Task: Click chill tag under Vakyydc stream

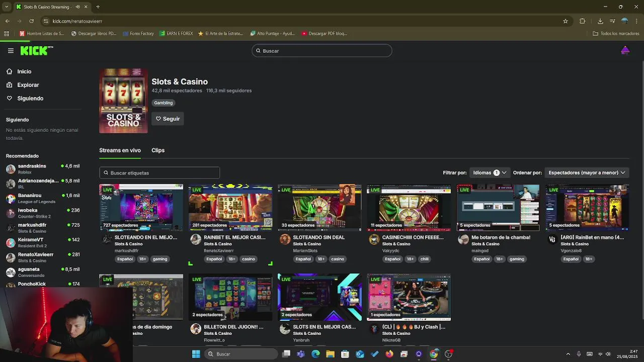Action: 425,259
